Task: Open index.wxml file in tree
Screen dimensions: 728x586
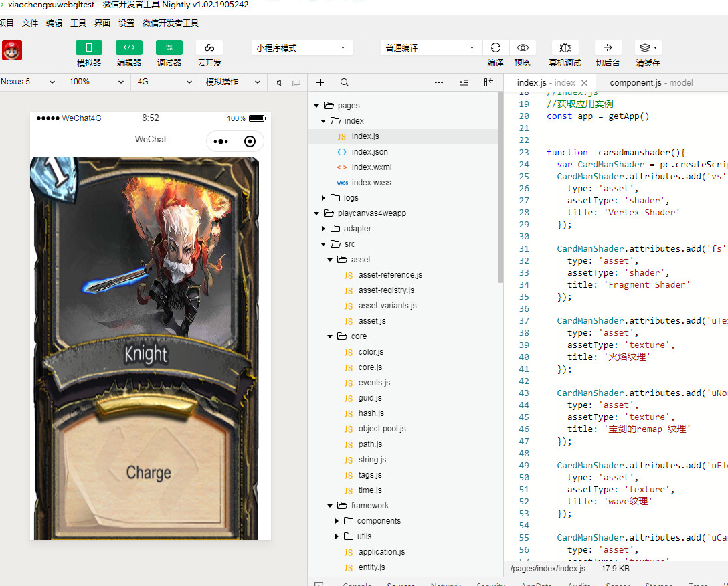Action: 371,167
